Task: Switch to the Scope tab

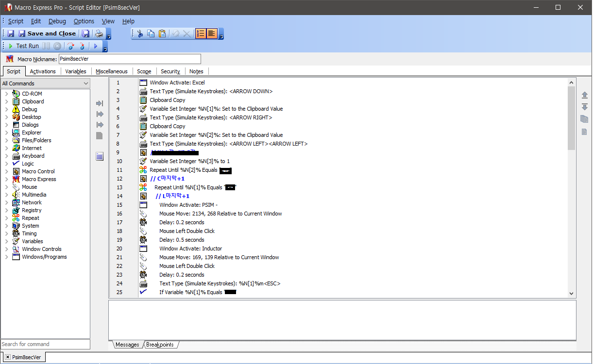Action: [144, 71]
